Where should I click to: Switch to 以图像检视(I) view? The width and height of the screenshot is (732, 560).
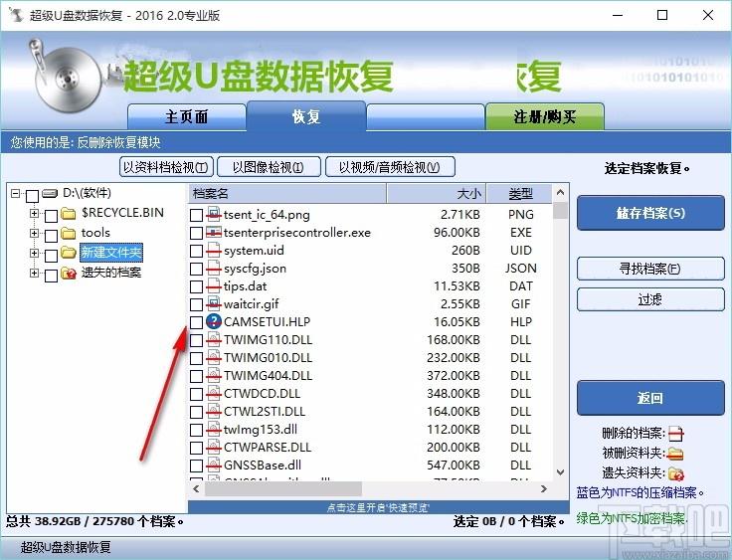click(269, 167)
